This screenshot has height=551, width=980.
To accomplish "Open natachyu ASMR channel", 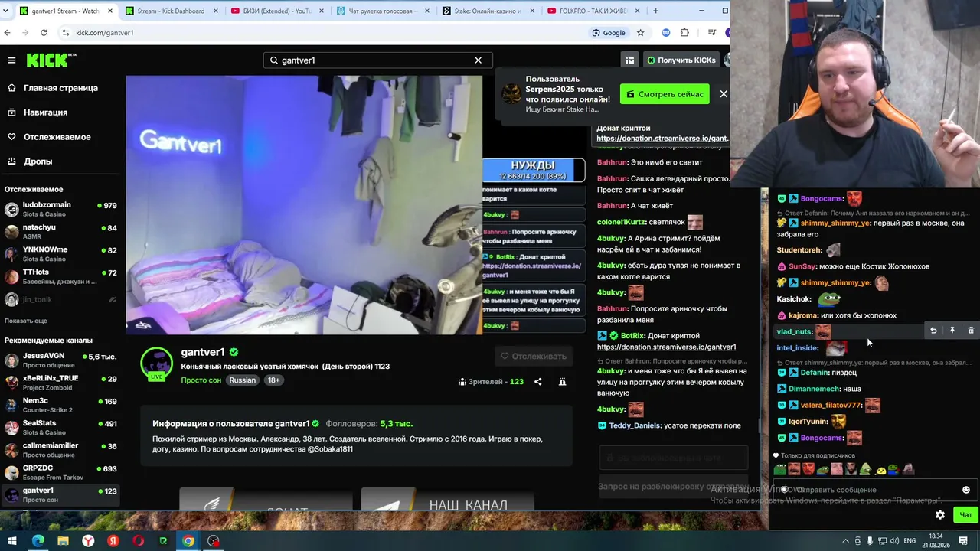I will point(61,231).
